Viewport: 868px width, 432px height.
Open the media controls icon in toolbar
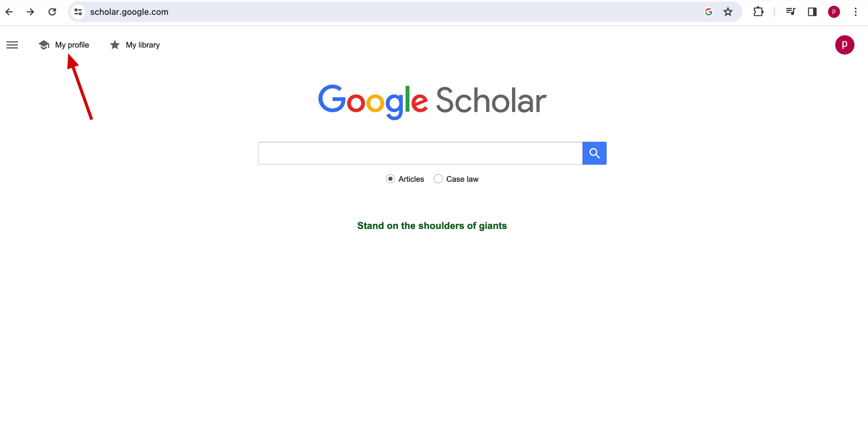click(791, 12)
